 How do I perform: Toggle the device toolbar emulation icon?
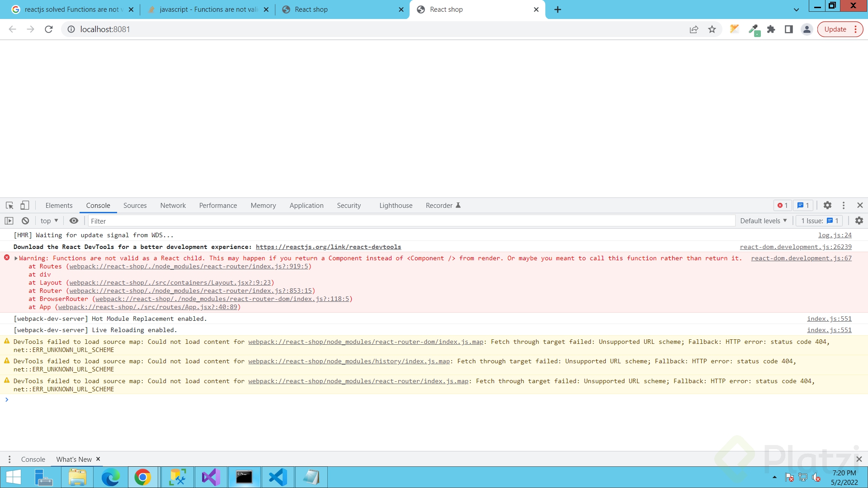(24, 205)
